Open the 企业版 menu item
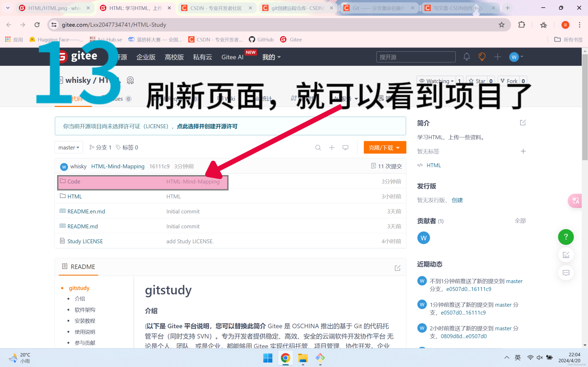 146,57
